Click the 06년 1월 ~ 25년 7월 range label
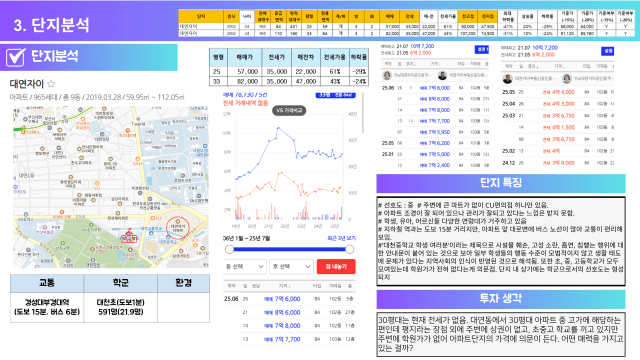Image resolution: width=640 pixels, height=360 pixels. tap(247, 238)
